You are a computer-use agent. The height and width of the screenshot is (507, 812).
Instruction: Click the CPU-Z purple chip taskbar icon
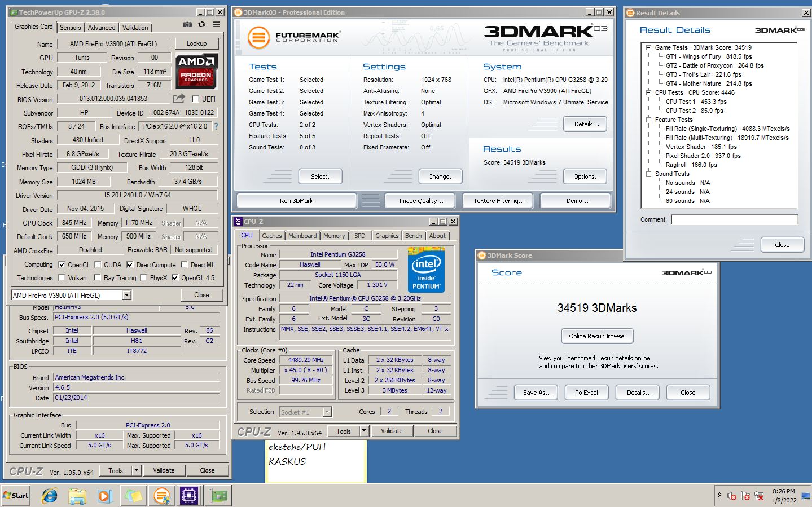[x=190, y=496]
